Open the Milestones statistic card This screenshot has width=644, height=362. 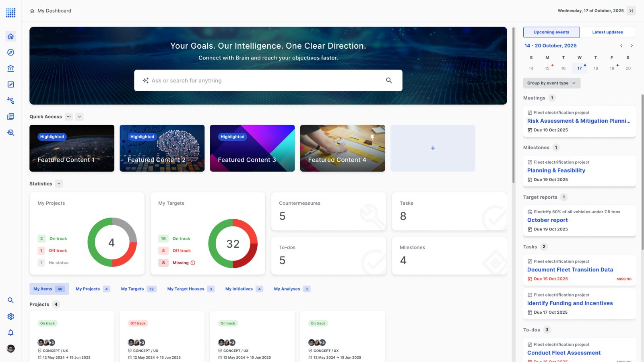pos(449,255)
